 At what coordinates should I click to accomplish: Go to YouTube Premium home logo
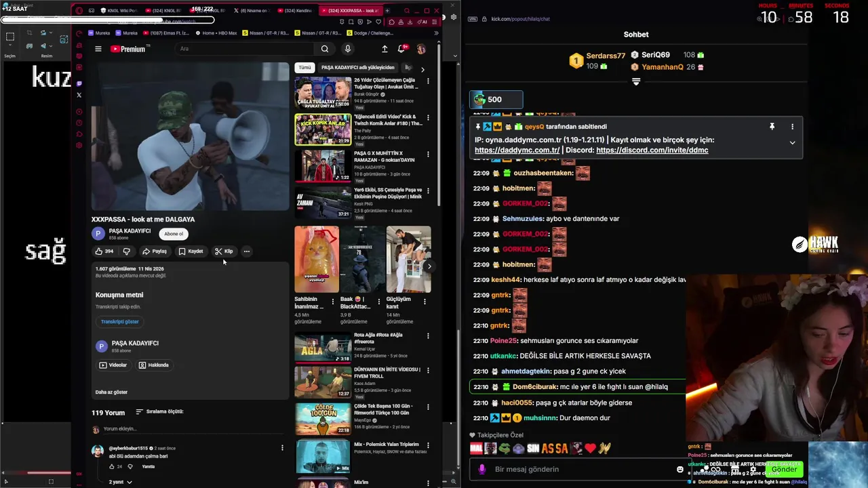point(128,49)
